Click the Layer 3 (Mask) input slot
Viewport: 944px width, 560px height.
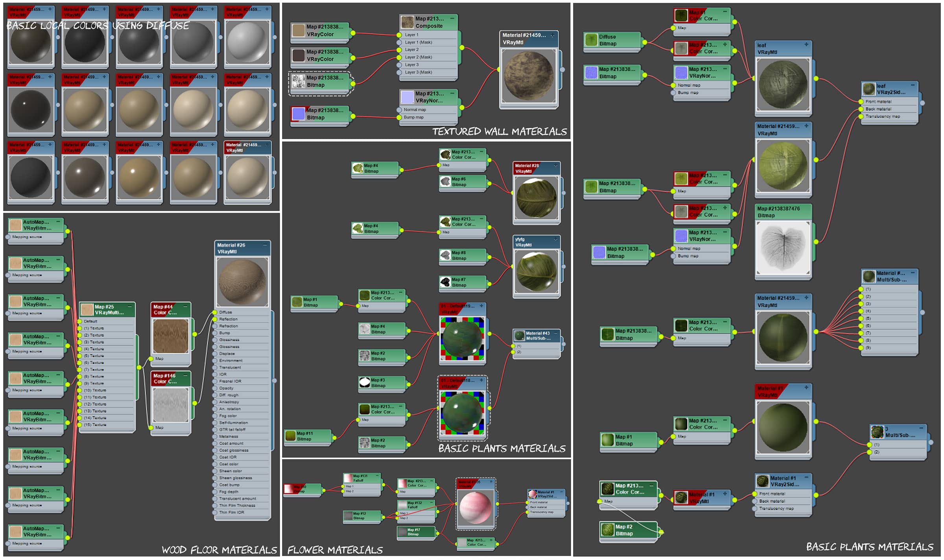pos(399,72)
